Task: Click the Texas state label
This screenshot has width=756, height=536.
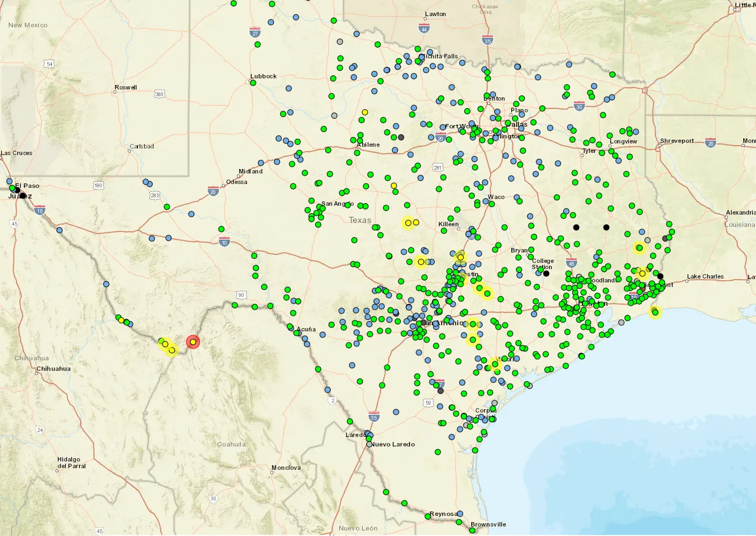Action: [x=360, y=220]
